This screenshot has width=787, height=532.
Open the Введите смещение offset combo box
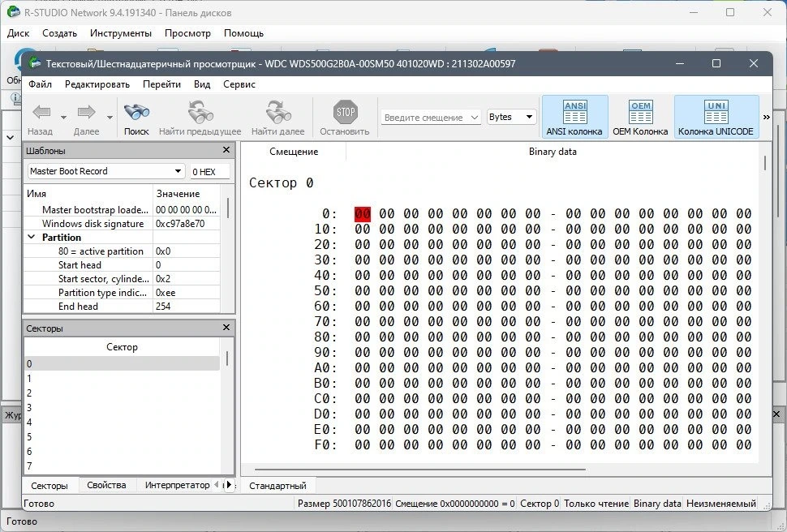[x=431, y=118]
